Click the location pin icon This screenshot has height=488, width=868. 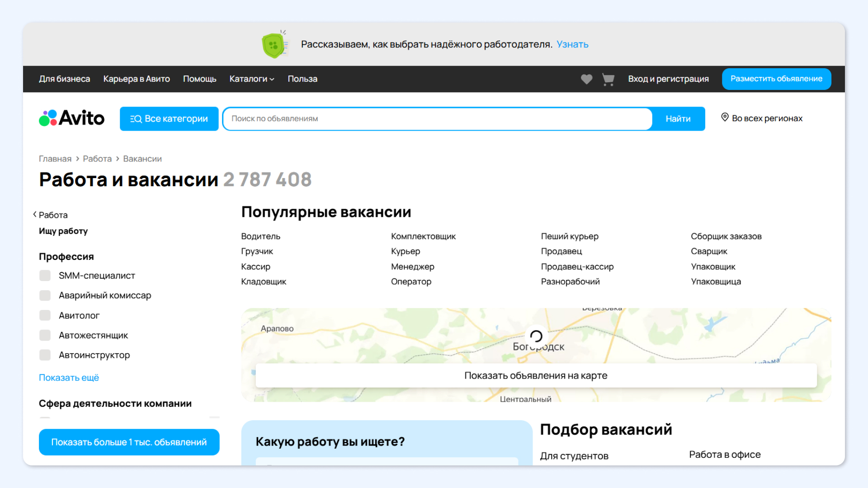(x=725, y=117)
